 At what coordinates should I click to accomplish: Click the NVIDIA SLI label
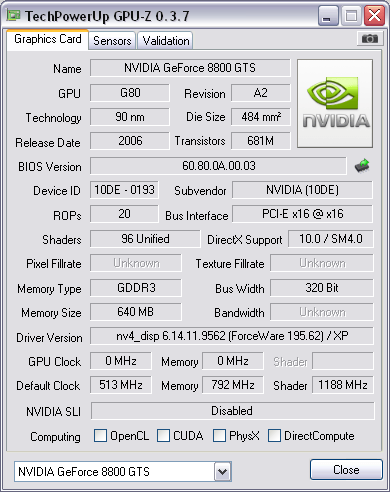(x=53, y=412)
